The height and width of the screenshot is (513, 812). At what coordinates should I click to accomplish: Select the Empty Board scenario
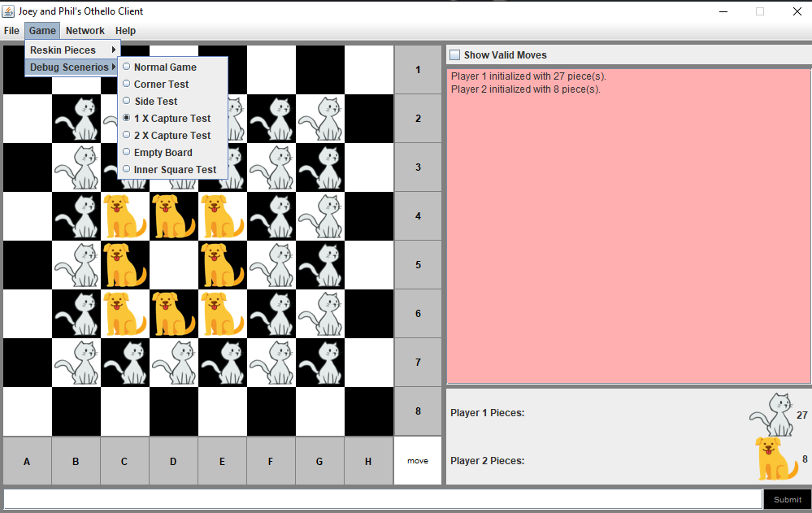click(162, 152)
